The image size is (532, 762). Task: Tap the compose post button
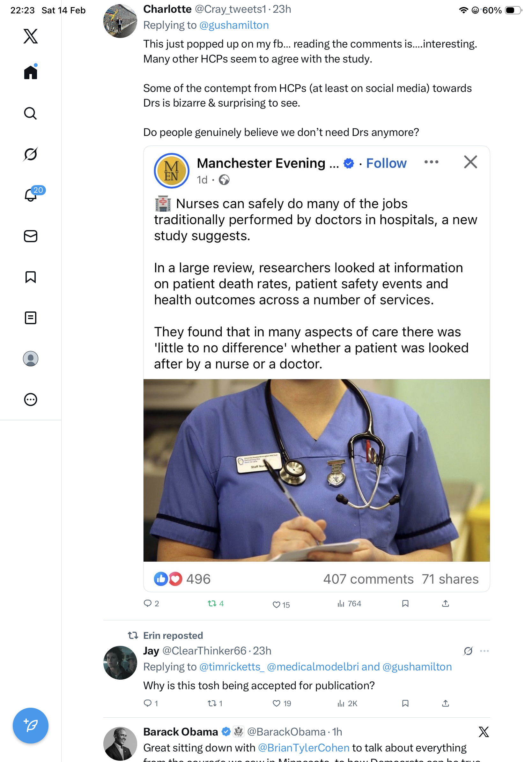point(31,726)
